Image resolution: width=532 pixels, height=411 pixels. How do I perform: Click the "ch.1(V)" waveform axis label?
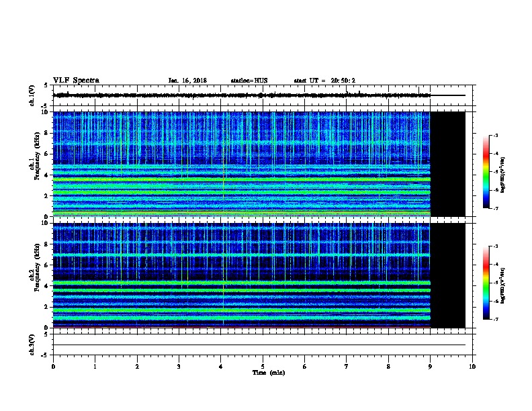(32, 95)
